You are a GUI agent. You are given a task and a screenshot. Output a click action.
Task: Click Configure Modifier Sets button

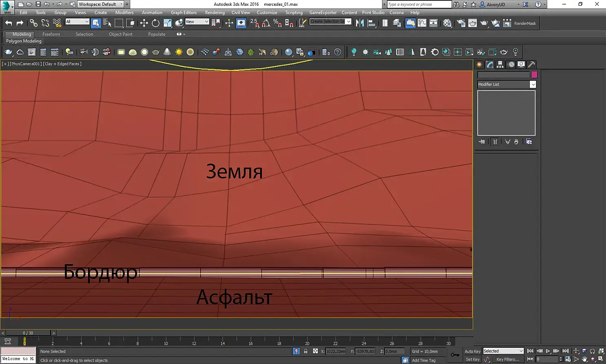(x=529, y=142)
